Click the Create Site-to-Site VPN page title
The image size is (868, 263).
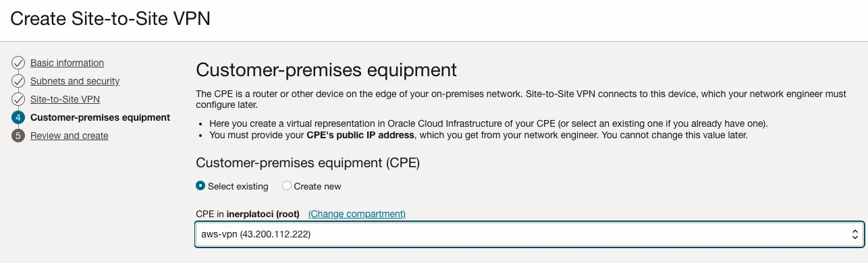tap(110, 18)
